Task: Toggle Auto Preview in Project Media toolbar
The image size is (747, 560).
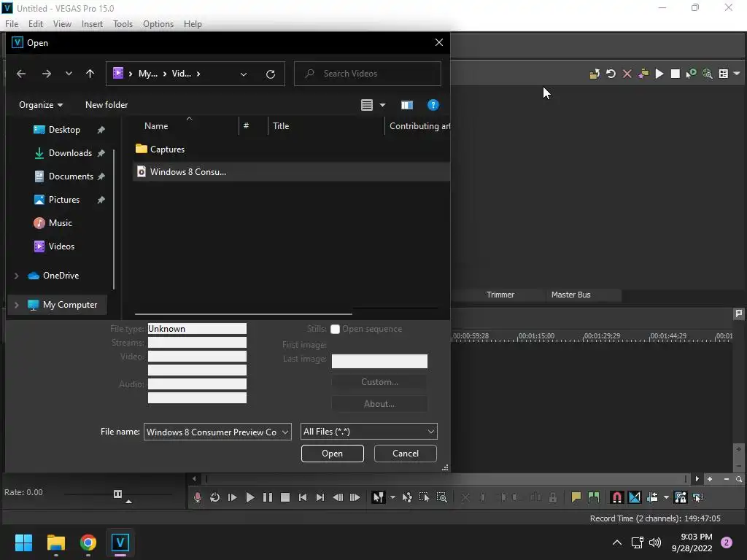Action: tap(692, 74)
